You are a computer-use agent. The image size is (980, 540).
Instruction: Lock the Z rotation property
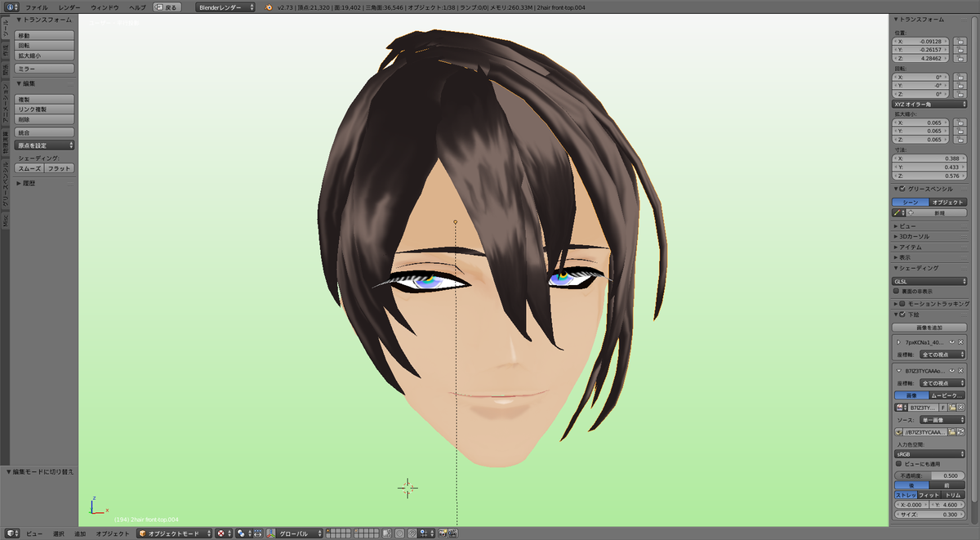pyautogui.click(x=961, y=95)
